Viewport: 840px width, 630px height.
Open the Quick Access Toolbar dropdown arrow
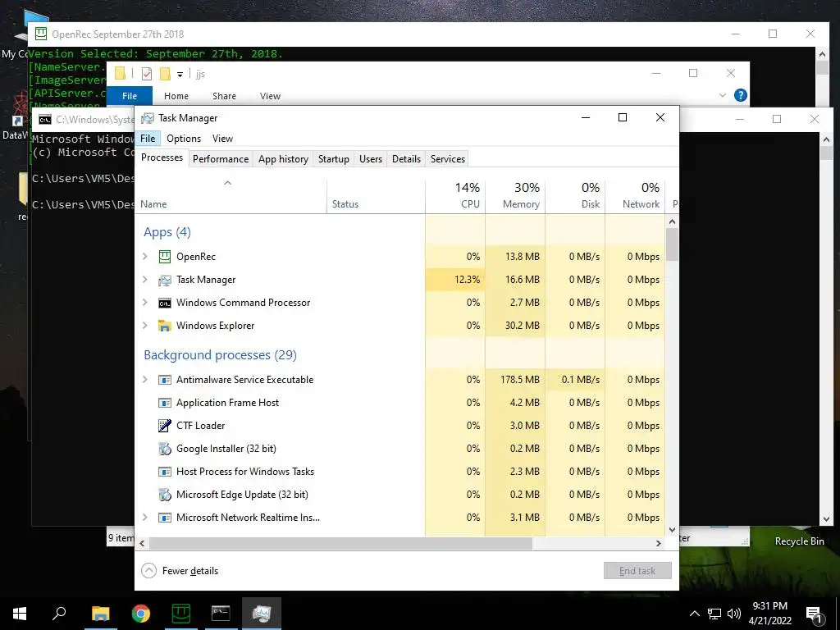pyautogui.click(x=180, y=75)
